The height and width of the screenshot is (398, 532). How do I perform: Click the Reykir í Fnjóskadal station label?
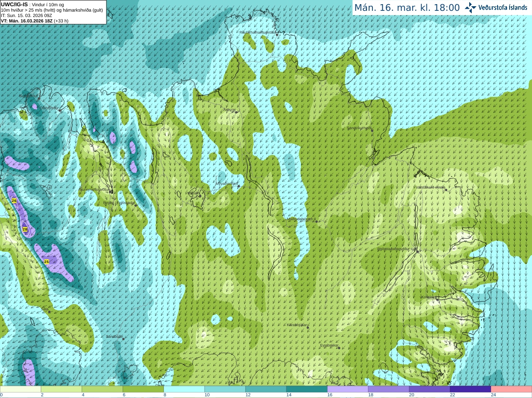click(119, 203)
